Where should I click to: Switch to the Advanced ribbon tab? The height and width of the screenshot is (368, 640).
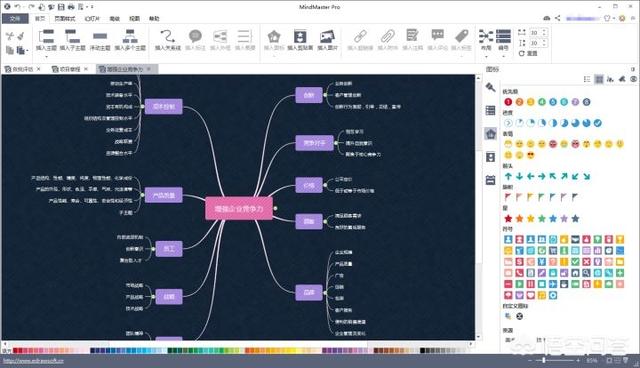115,18
